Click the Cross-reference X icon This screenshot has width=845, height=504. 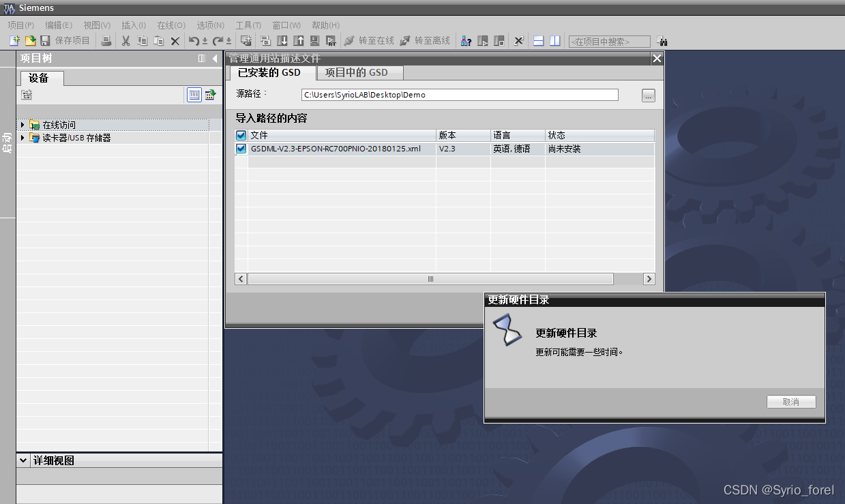[518, 41]
